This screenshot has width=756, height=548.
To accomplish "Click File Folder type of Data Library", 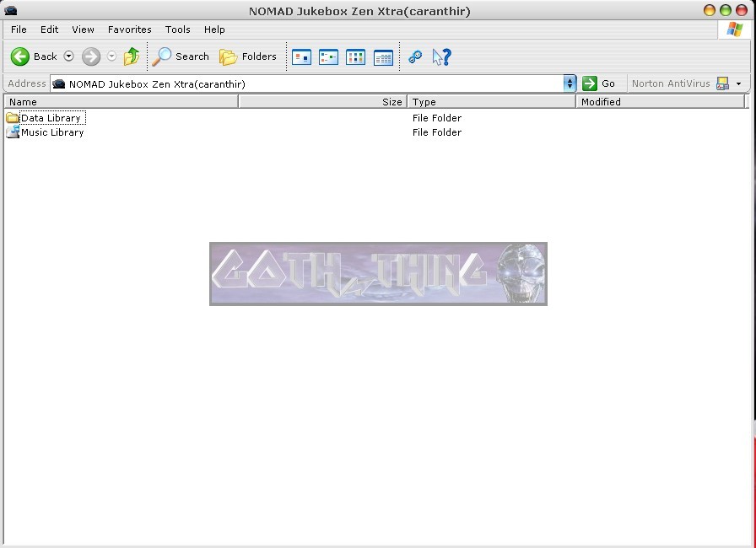I will 437,118.
